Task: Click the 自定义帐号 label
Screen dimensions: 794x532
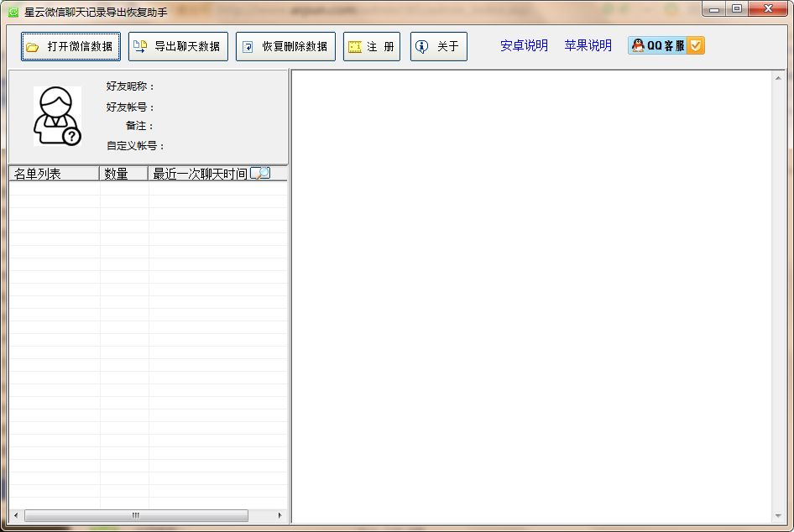Action: click(x=135, y=146)
